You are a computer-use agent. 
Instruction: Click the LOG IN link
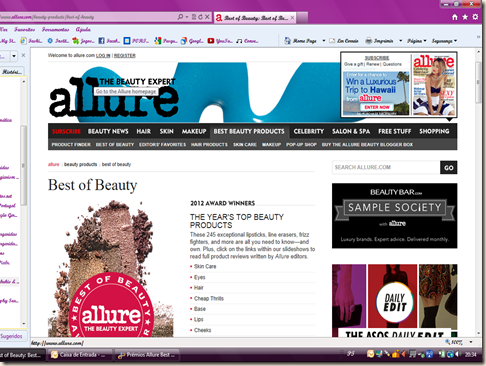pyautogui.click(x=103, y=56)
